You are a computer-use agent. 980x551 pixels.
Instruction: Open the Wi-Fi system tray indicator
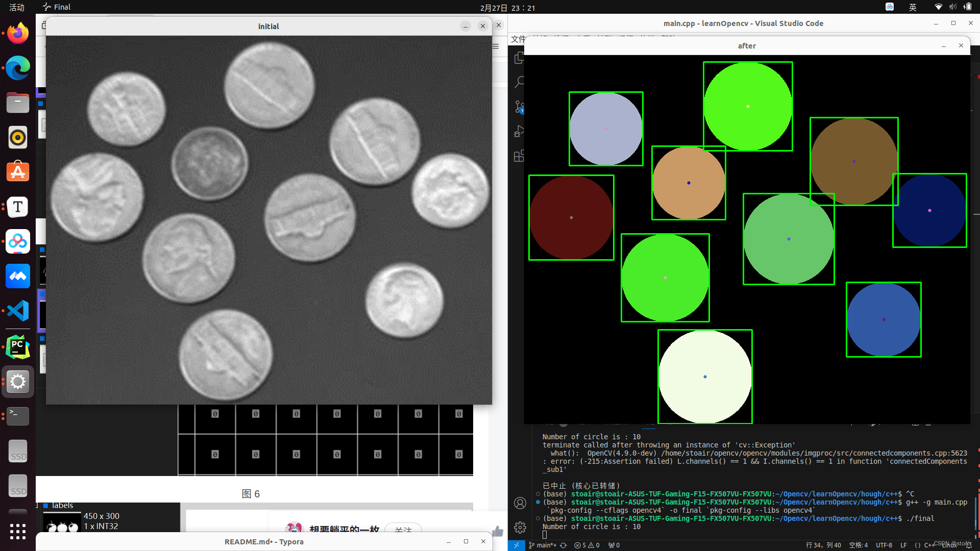[x=938, y=7]
